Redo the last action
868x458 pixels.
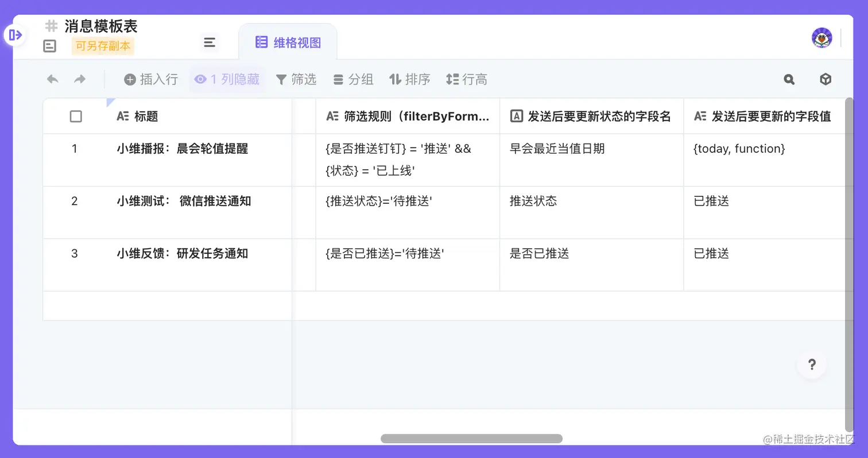pos(80,79)
